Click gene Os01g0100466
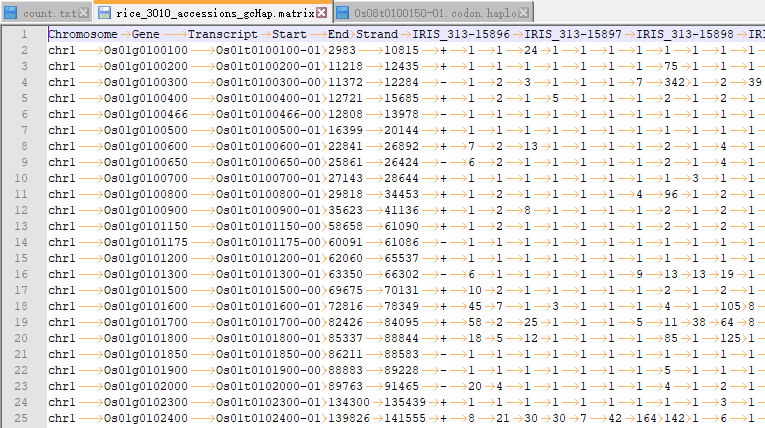 click(145, 114)
